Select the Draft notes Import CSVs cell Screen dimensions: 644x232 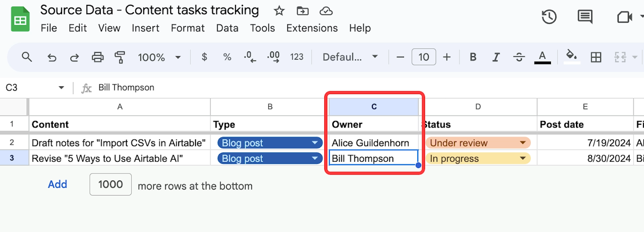pos(120,143)
